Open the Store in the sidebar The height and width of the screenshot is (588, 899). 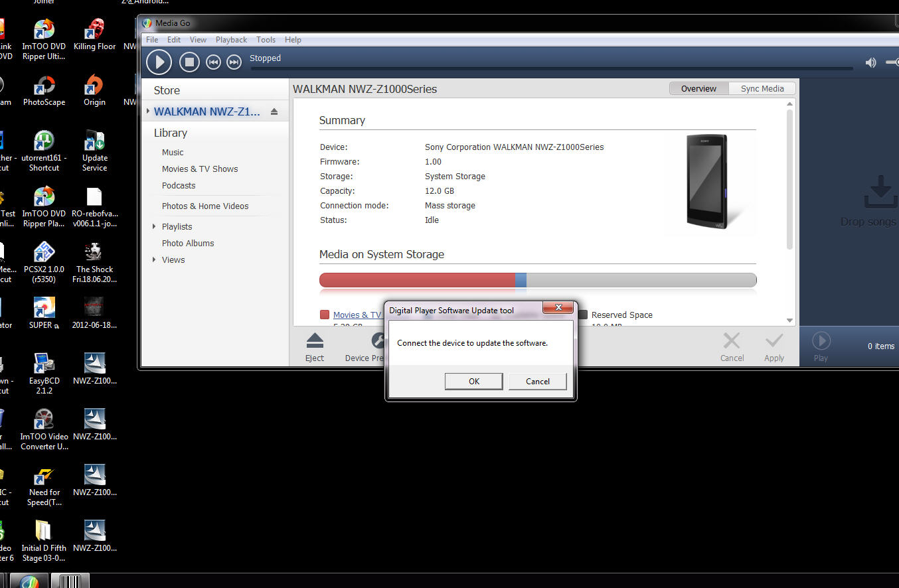[x=167, y=90]
